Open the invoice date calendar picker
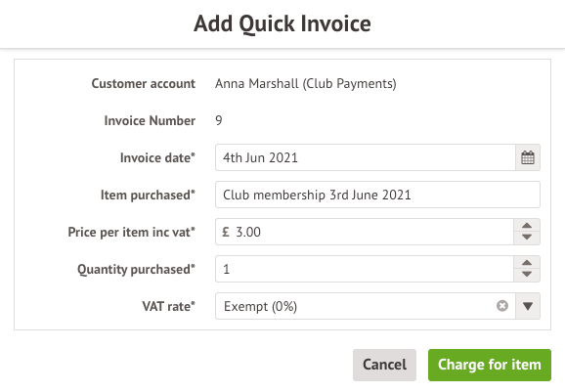565x392 pixels. point(528,157)
